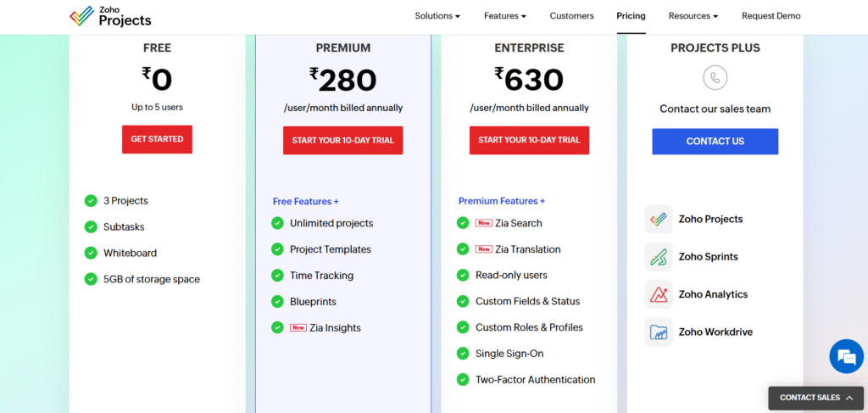This screenshot has width=868, height=413.
Task: Open the Features dropdown menu
Action: tap(505, 16)
